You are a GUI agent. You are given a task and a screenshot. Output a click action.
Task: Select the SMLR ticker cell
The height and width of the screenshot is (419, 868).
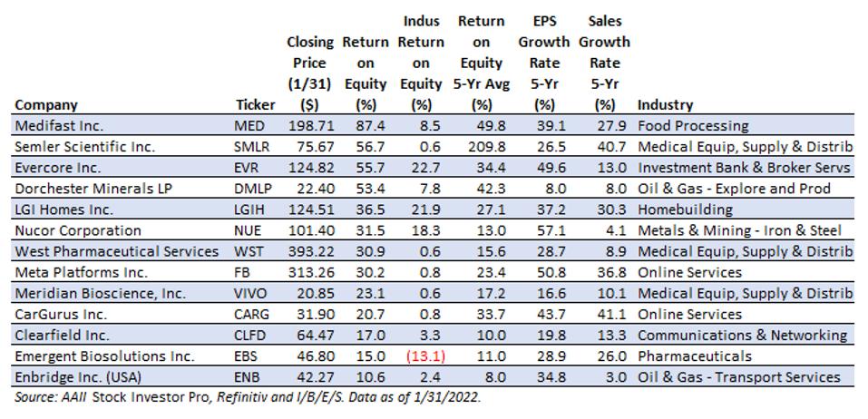click(251, 146)
